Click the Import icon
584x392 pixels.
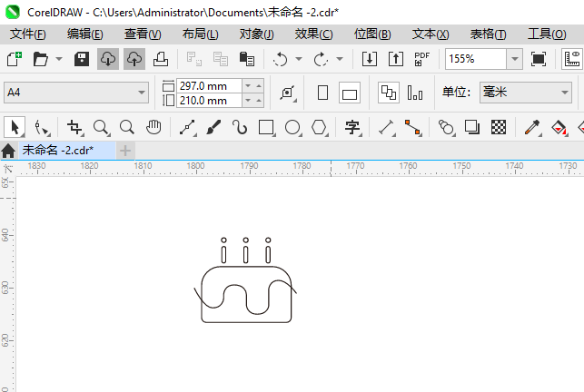pos(370,59)
